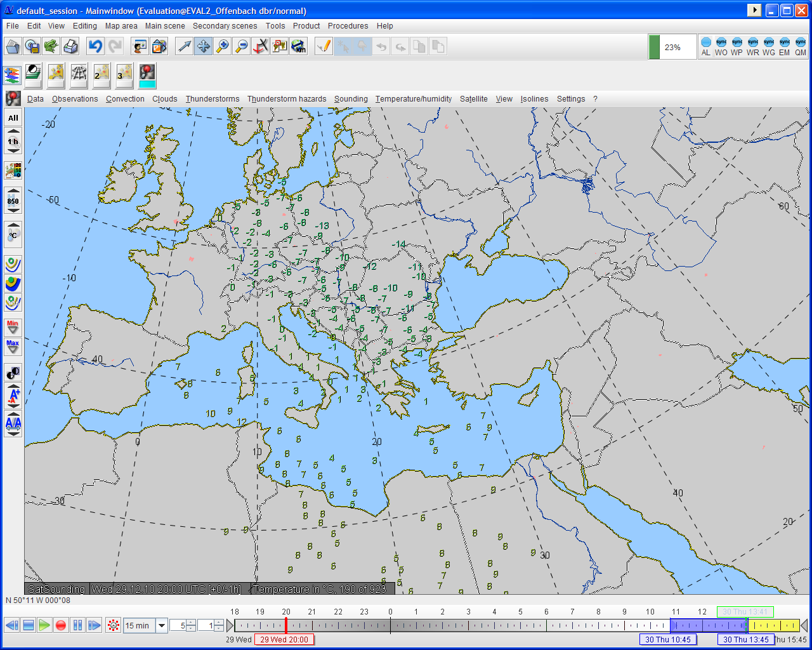
Task: Change the °C unit spinner
Action: point(13,235)
